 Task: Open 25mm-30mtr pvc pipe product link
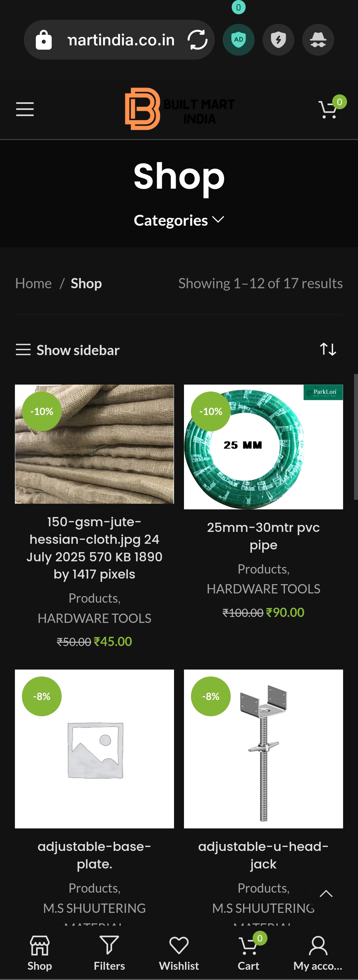264,536
